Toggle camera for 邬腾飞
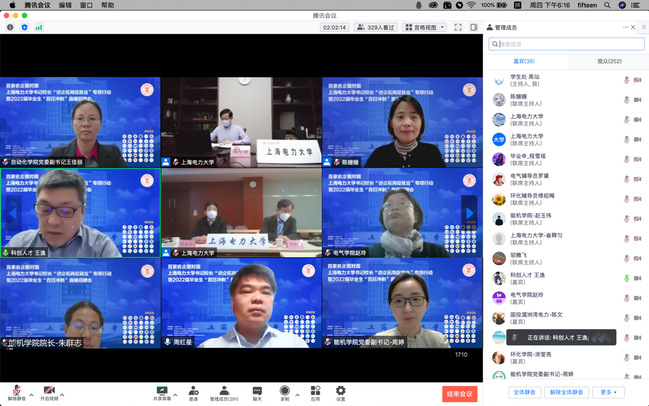The image size is (649, 406). point(637,258)
